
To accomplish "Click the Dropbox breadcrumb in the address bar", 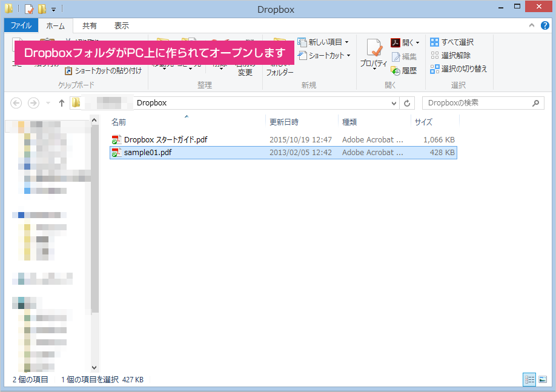I will coord(151,103).
